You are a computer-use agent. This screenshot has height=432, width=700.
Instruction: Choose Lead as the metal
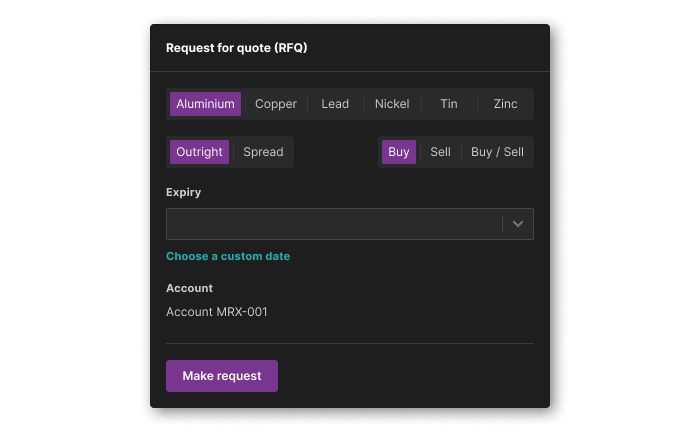[335, 104]
